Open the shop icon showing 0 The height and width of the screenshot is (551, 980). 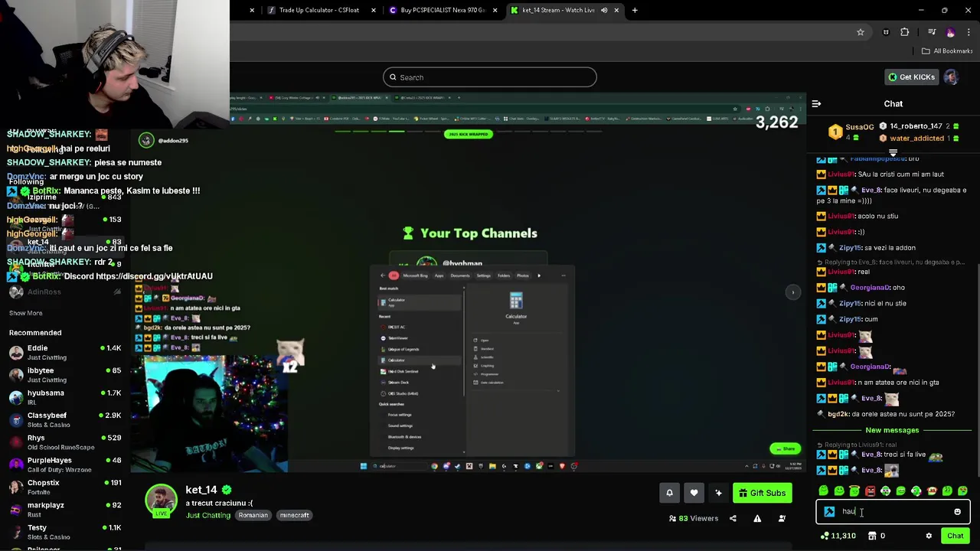coord(877,536)
